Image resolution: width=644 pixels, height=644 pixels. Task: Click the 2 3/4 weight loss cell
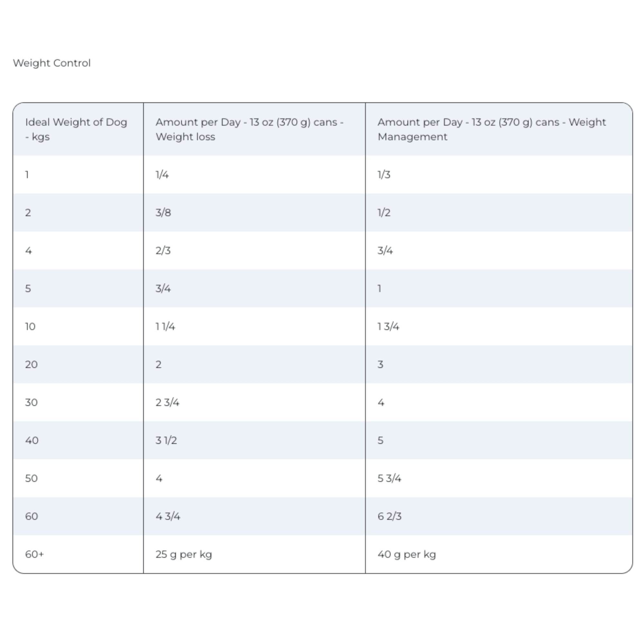pos(167,403)
